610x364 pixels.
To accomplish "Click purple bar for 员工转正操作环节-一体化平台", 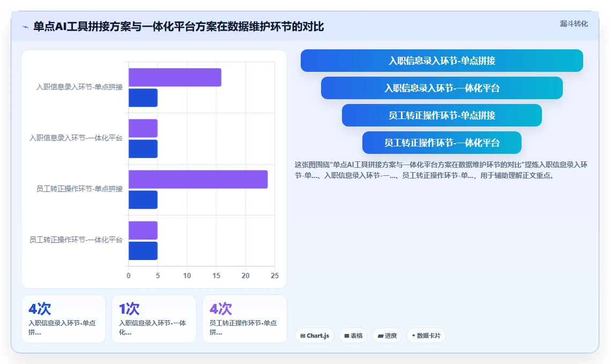I will [143, 230].
